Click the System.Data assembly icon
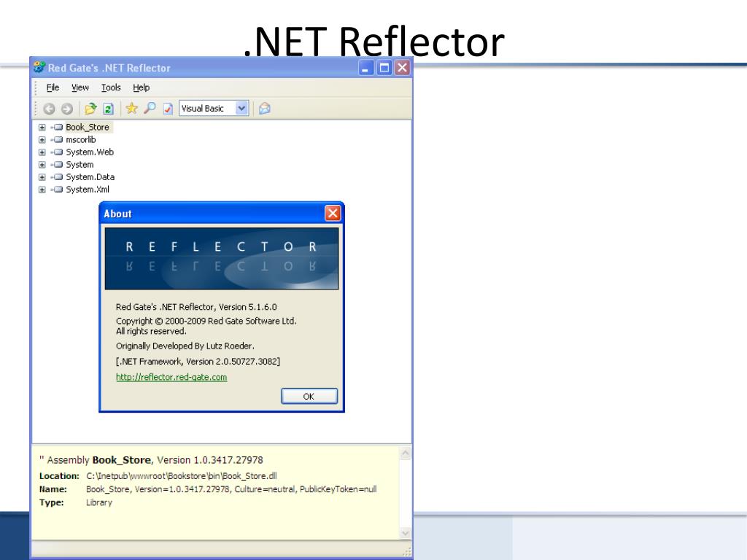The width and height of the screenshot is (747, 560). coord(58,176)
